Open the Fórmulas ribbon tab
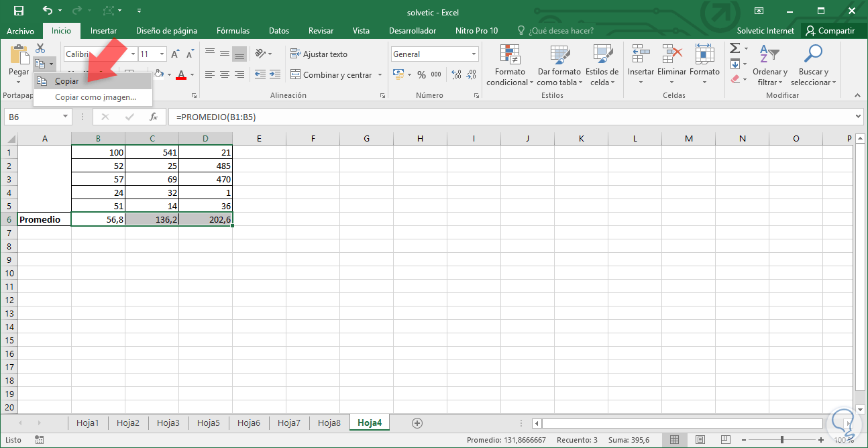This screenshot has width=868, height=448. (x=233, y=31)
